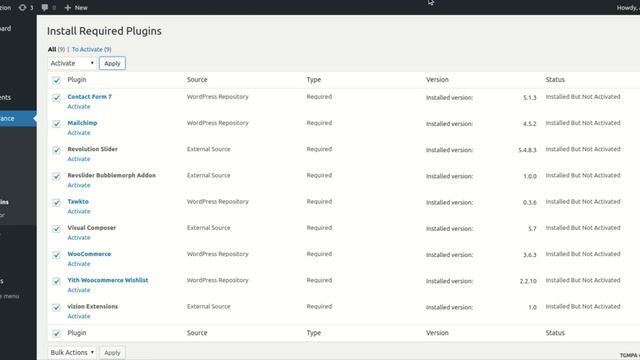Click the Version column header
This screenshot has height=360, width=640.
click(x=437, y=80)
